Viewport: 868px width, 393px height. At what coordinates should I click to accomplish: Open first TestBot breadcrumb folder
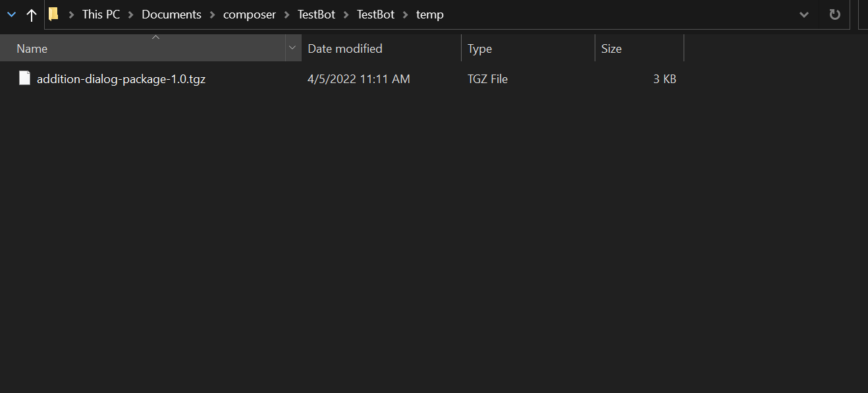point(316,15)
